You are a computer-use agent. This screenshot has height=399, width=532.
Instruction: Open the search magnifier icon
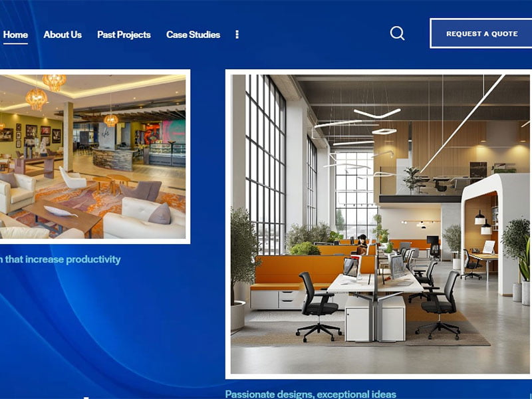click(397, 34)
